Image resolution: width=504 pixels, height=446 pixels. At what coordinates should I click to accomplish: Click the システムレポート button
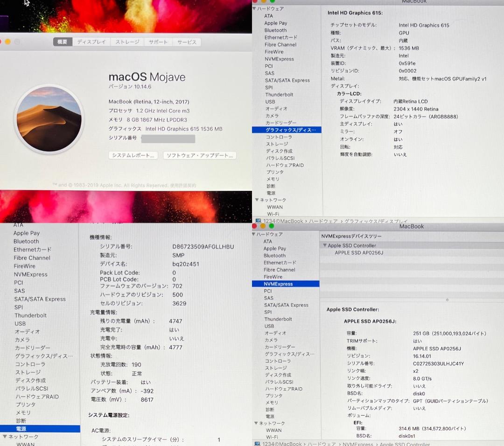tap(133, 156)
